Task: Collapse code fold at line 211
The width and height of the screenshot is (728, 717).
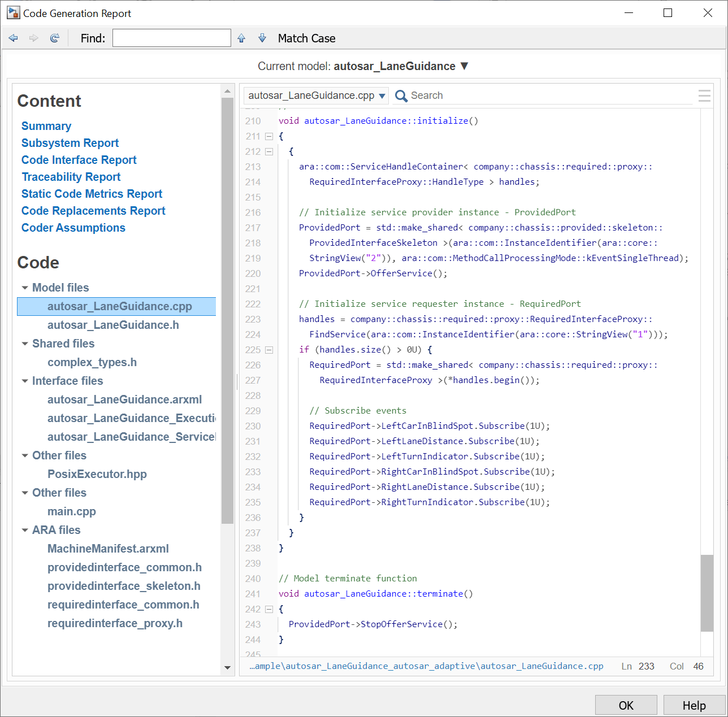Action: coord(269,136)
